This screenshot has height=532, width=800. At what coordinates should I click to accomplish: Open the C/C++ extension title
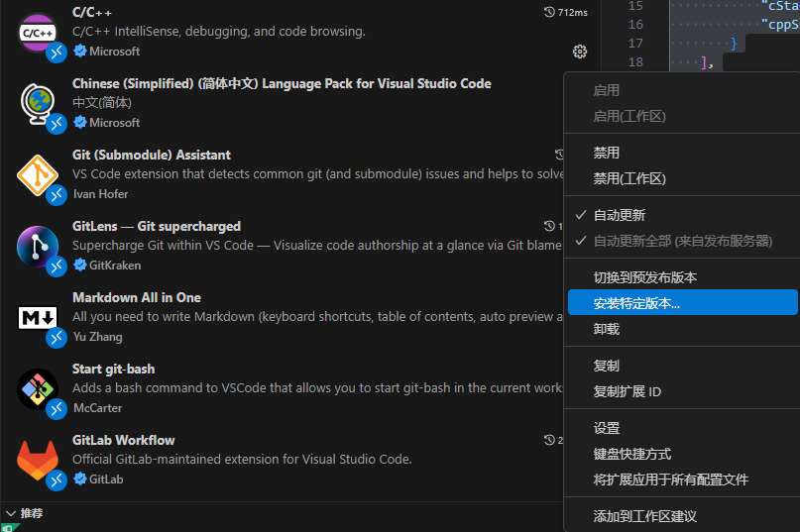[x=92, y=12]
